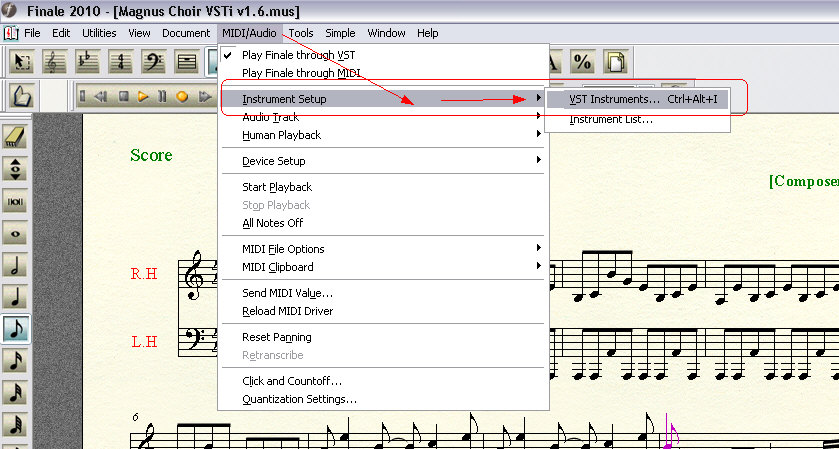Close the open MIDI/Audio menu header
The image size is (839, 449).
point(249,33)
